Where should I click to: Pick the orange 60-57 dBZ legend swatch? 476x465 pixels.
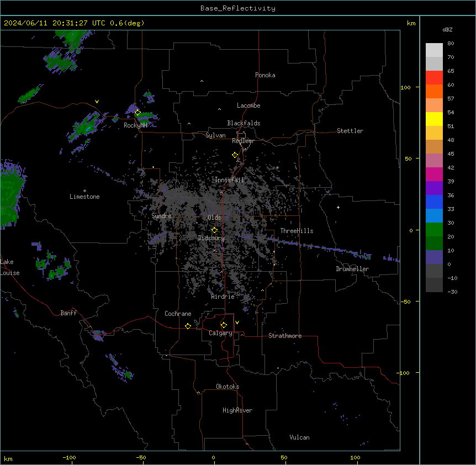coord(434,91)
